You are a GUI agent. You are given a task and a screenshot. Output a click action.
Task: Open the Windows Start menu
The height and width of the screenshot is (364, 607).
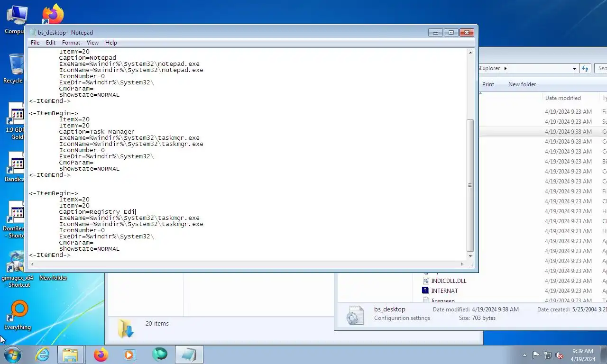(12, 355)
